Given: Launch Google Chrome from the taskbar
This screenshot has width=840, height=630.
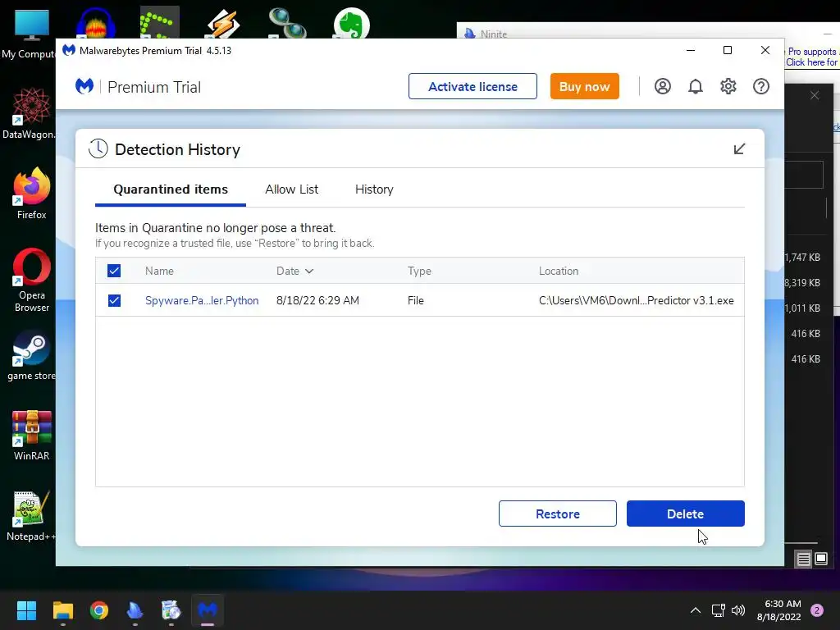Looking at the screenshot, I should [x=99, y=610].
